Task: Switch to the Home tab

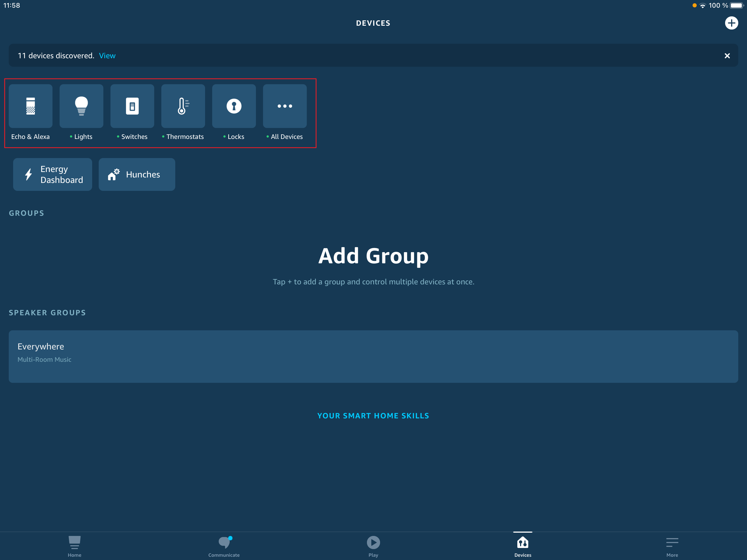Action: (74, 546)
